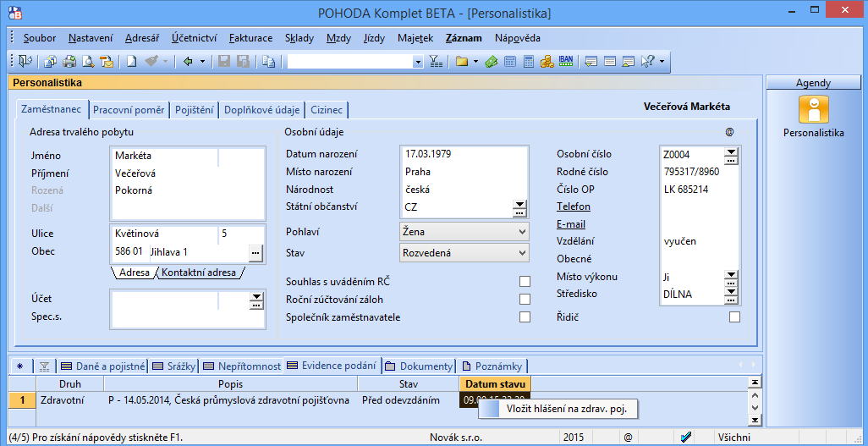Viewport: 868px width, 446px height.
Task: Expand the arrow next to folder icon
Action: 476,62
